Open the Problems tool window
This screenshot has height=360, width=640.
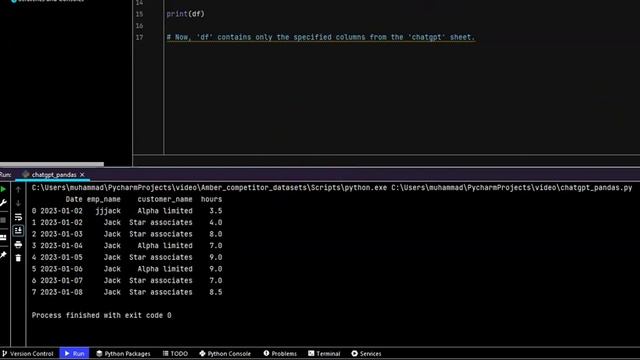point(280,353)
